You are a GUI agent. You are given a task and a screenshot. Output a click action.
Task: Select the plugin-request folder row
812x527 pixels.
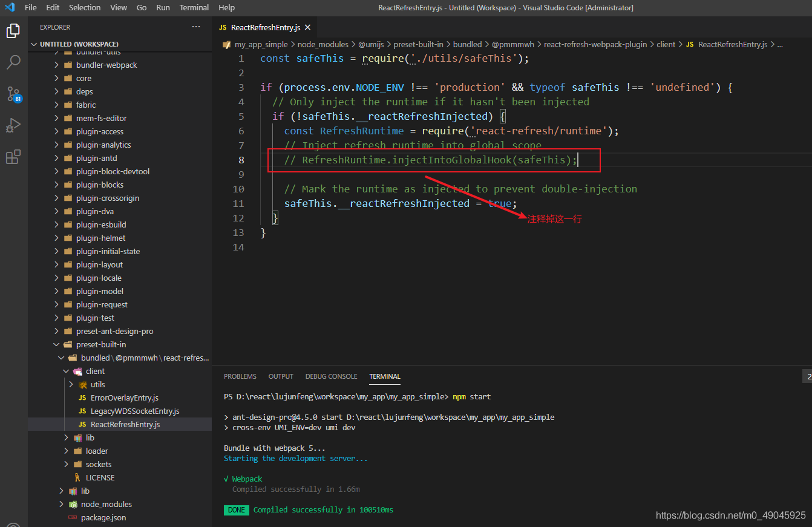(120, 304)
